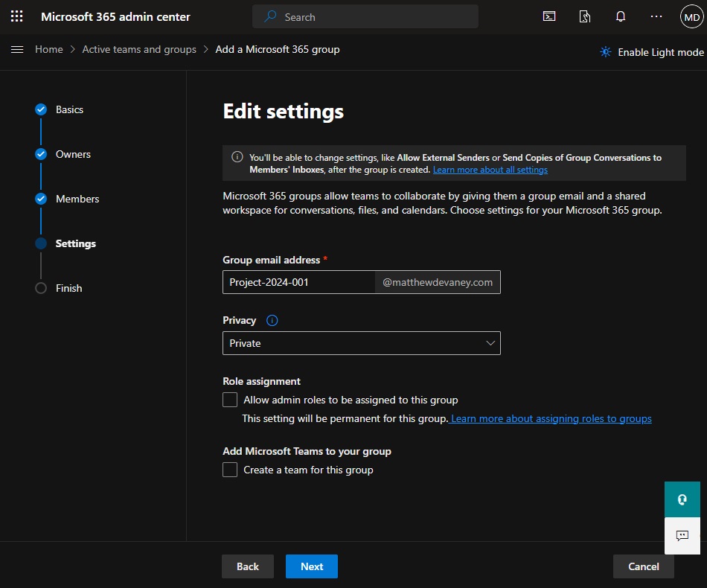Open the MD account avatar menu
The height and width of the screenshot is (588, 707).
point(691,16)
